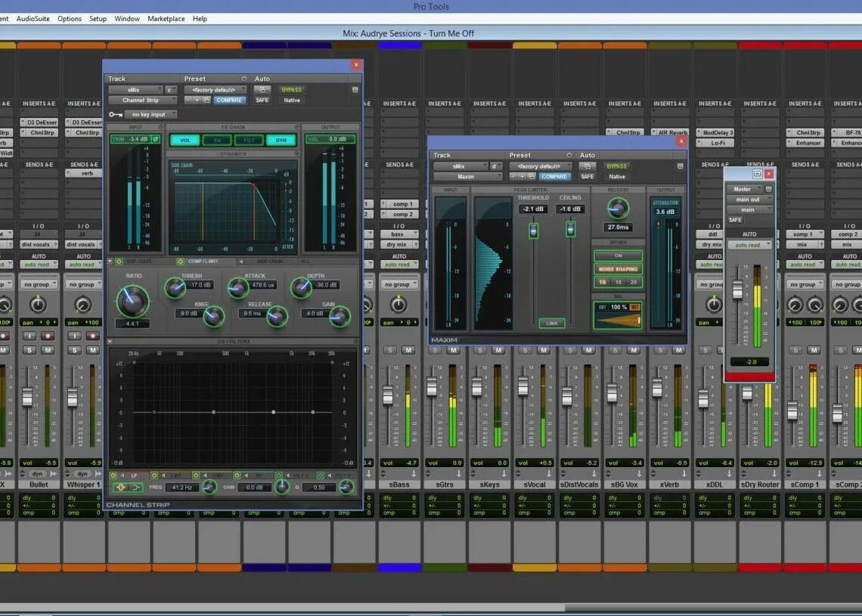Open the AudioSuite menu
This screenshot has width=862, height=616.
click(x=33, y=19)
